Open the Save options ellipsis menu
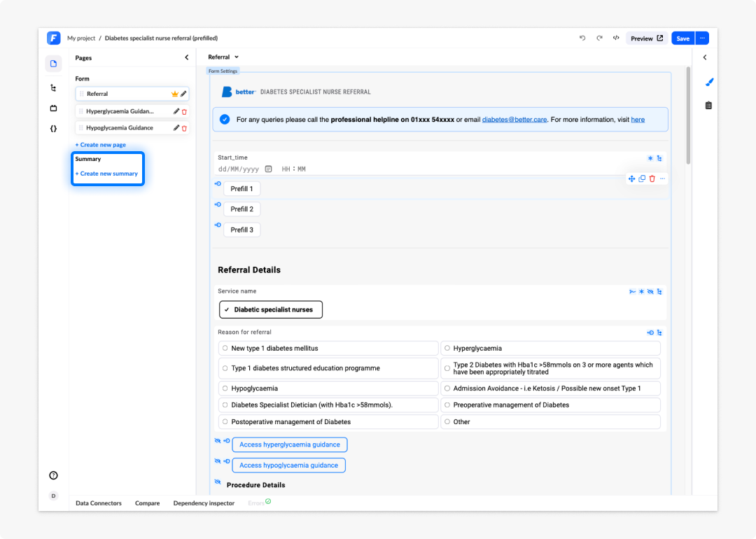Screen dimensions: 756x539 [703, 38]
